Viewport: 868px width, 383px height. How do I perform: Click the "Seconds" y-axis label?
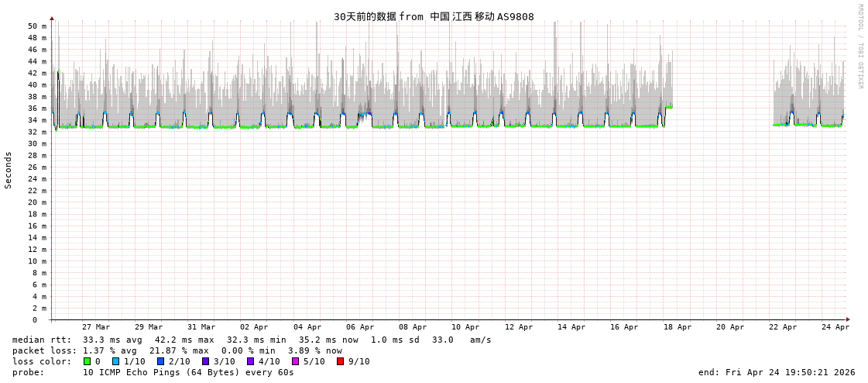tap(9, 170)
